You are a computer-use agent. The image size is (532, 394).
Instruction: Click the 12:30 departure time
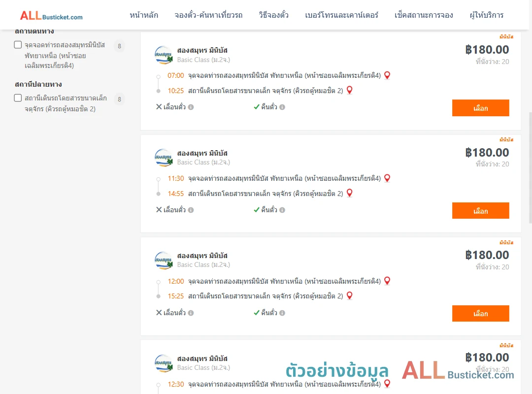coord(176,384)
